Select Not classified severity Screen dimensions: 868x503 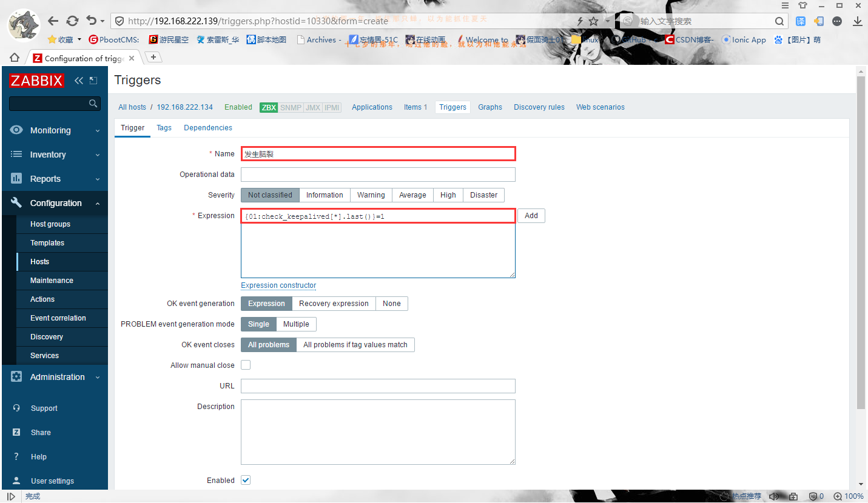[x=270, y=195]
